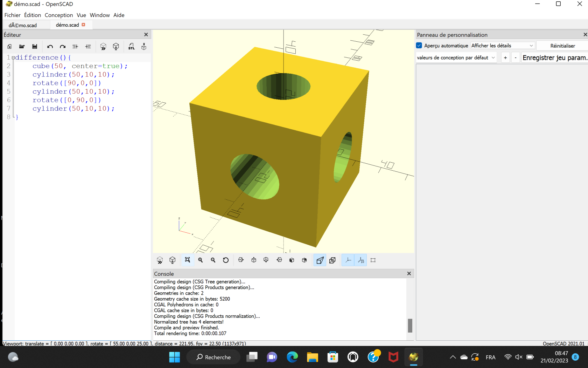
Task: Open Microsoft Store from the taskbar
Action: pyautogui.click(x=332, y=357)
